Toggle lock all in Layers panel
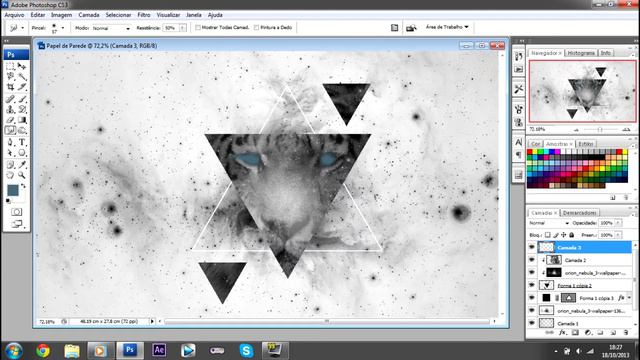 [x=571, y=235]
